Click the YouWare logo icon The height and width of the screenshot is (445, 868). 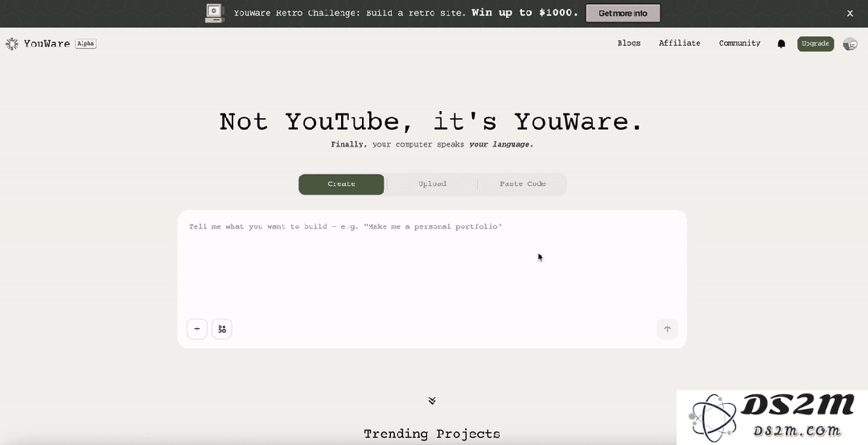[x=11, y=43]
